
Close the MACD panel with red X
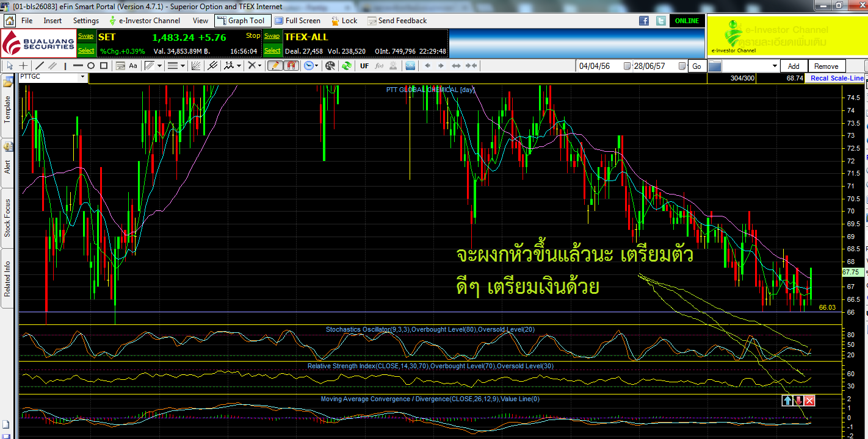point(809,401)
